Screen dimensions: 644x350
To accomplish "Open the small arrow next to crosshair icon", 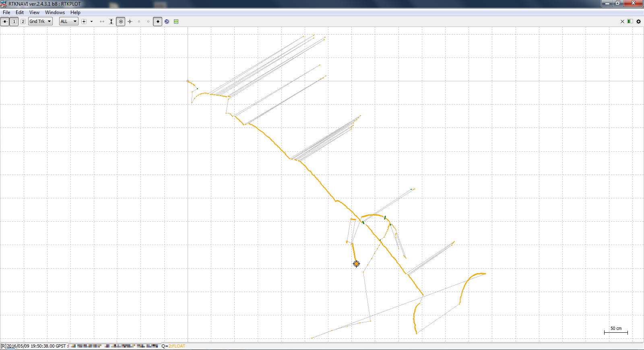I will pos(92,22).
